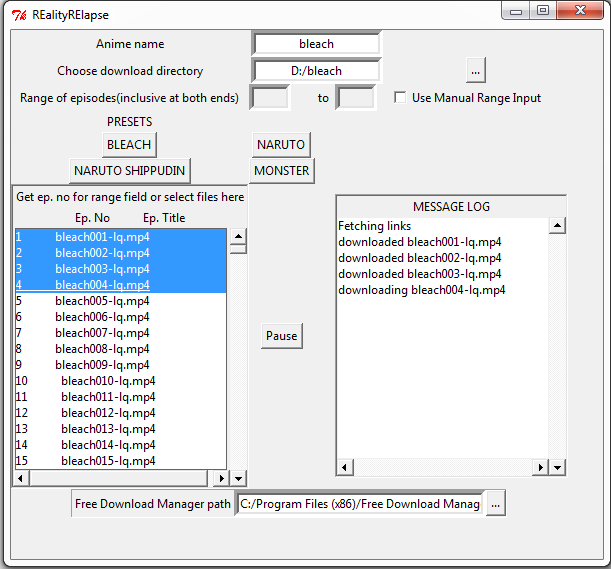Image resolution: width=611 pixels, height=569 pixels.
Task: Click the download directory field D:/bleach
Action: click(x=316, y=71)
